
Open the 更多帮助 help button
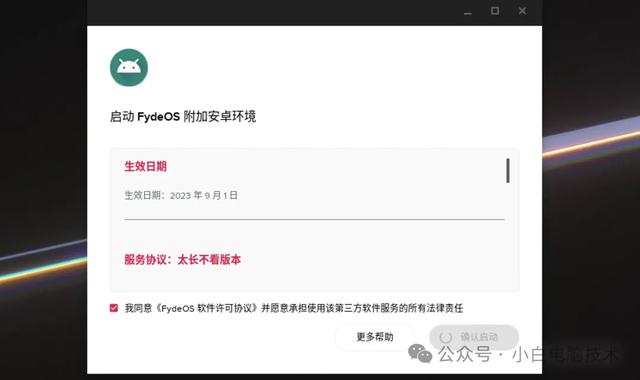coord(375,337)
